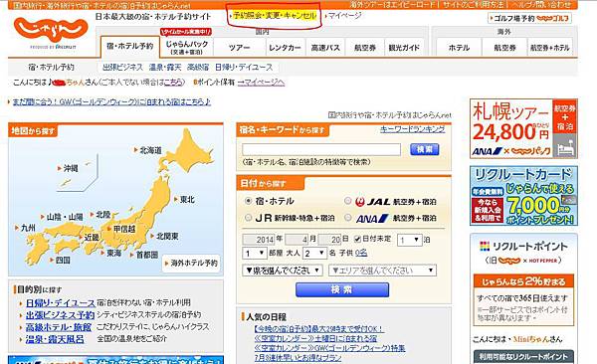597x364 pixels.
Task: Open the 大人 adults count dropdown
Action: 314,254
